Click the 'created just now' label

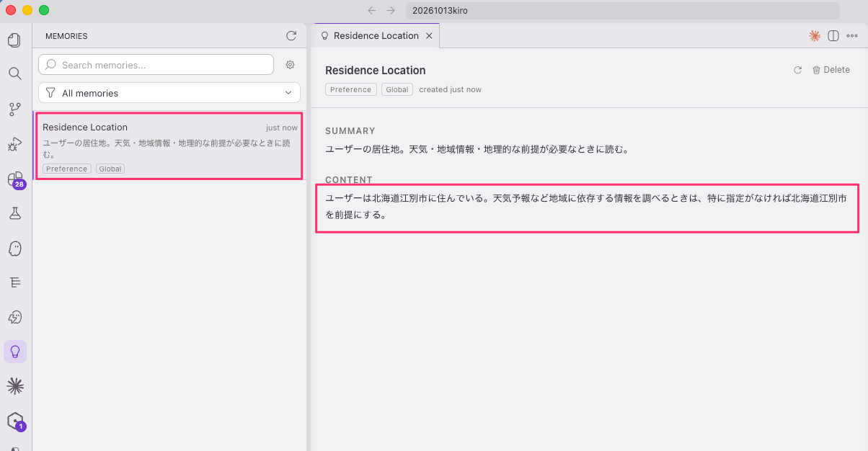[x=450, y=89]
